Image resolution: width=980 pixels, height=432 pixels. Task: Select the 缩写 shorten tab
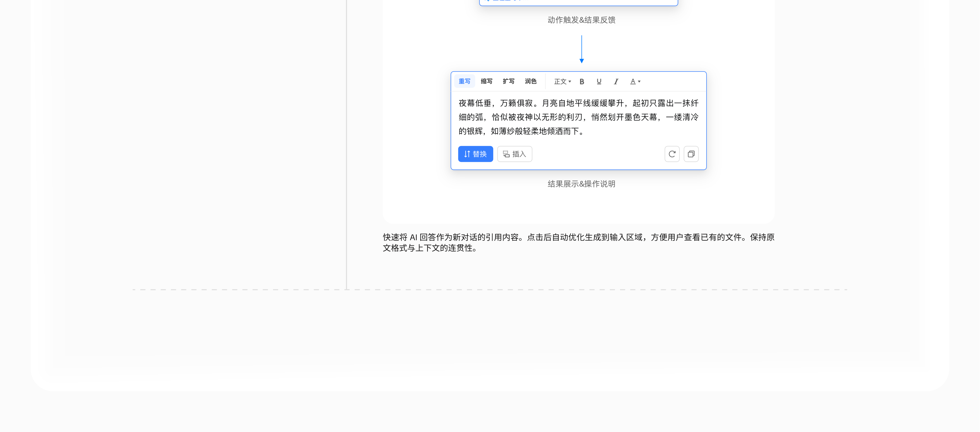pyautogui.click(x=486, y=81)
